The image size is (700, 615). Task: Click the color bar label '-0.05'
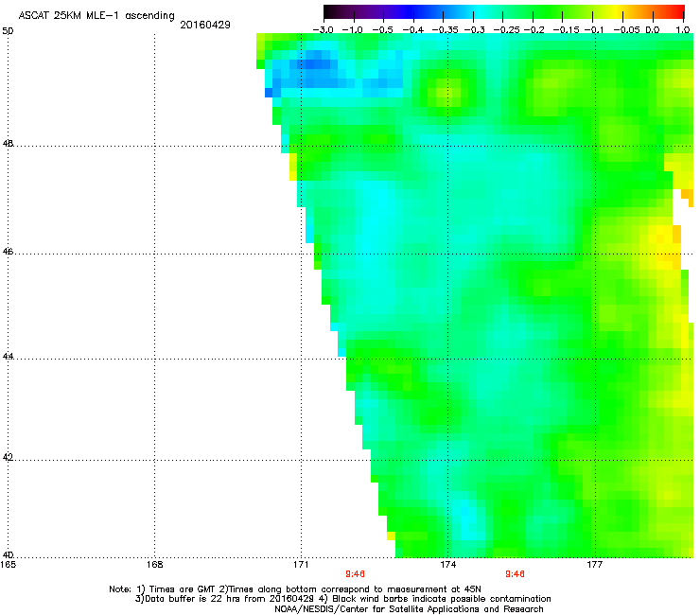(626, 30)
